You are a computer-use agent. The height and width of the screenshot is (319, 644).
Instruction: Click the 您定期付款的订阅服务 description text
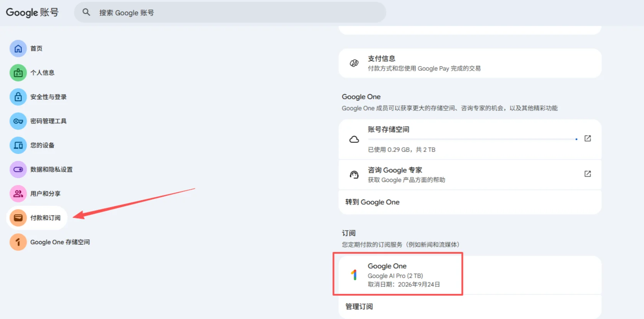pos(401,245)
